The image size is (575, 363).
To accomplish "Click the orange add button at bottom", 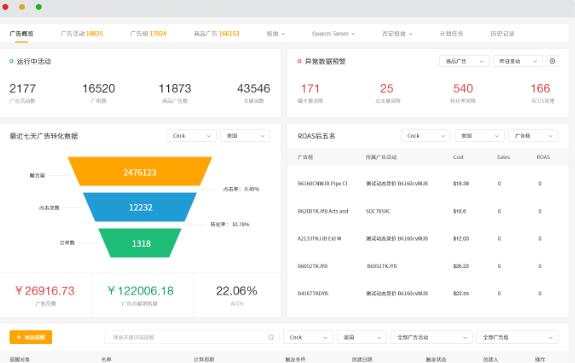I will point(31,337).
